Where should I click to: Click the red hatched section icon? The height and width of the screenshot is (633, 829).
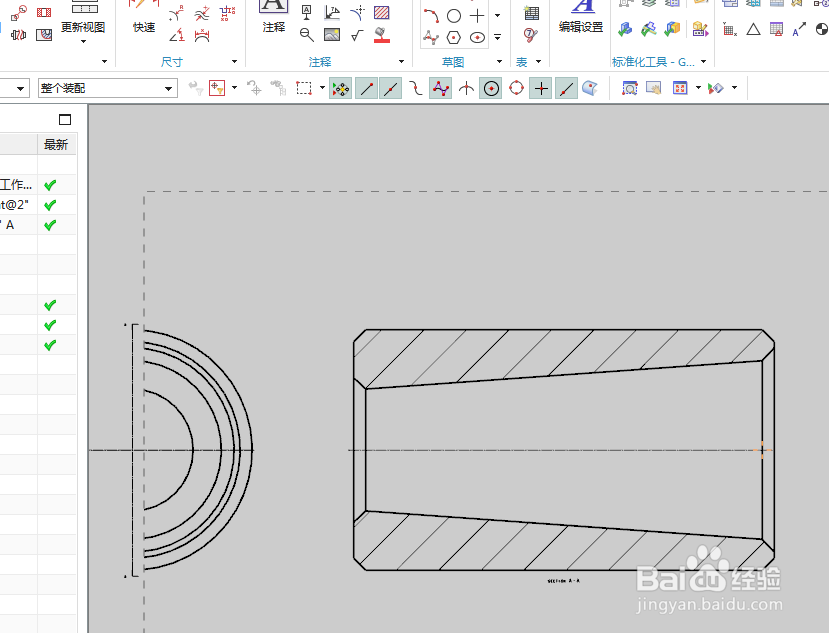click(44, 12)
